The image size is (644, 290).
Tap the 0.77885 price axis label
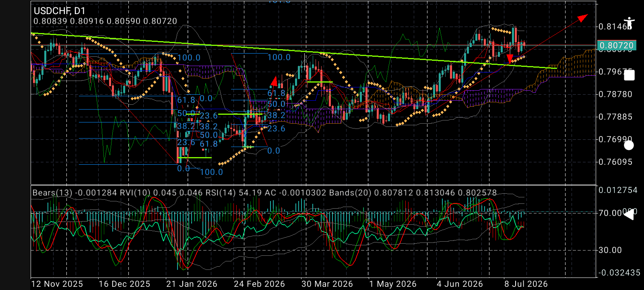tap(615, 117)
